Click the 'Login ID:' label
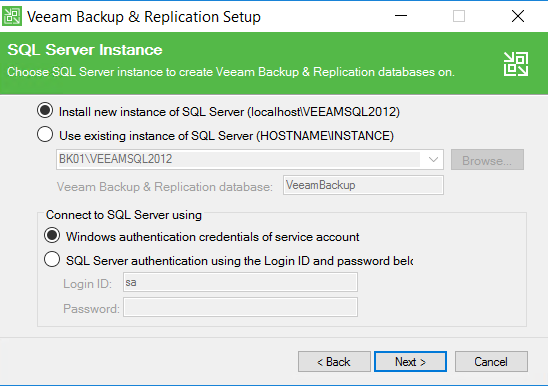The width and height of the screenshot is (548, 386). point(87,284)
